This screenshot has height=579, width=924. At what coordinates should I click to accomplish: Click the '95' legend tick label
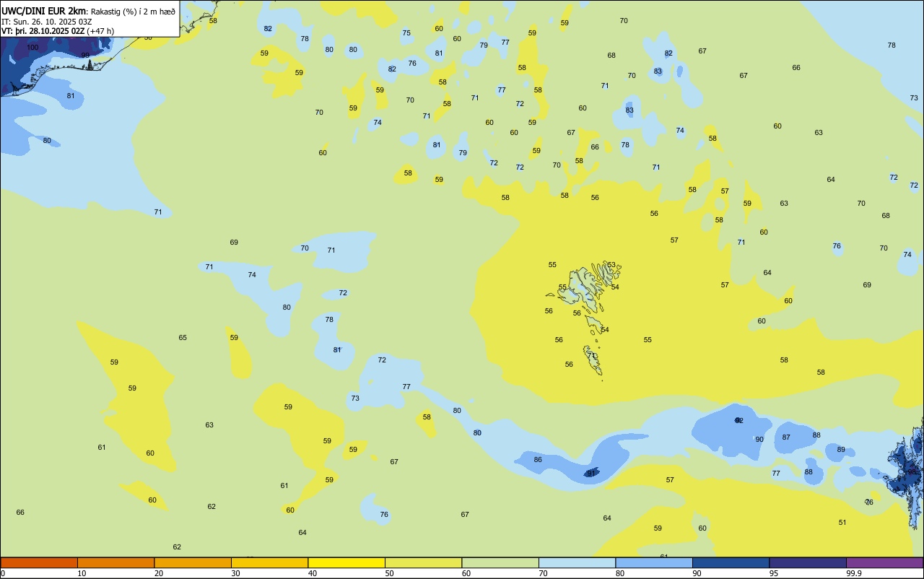pyautogui.click(x=773, y=573)
